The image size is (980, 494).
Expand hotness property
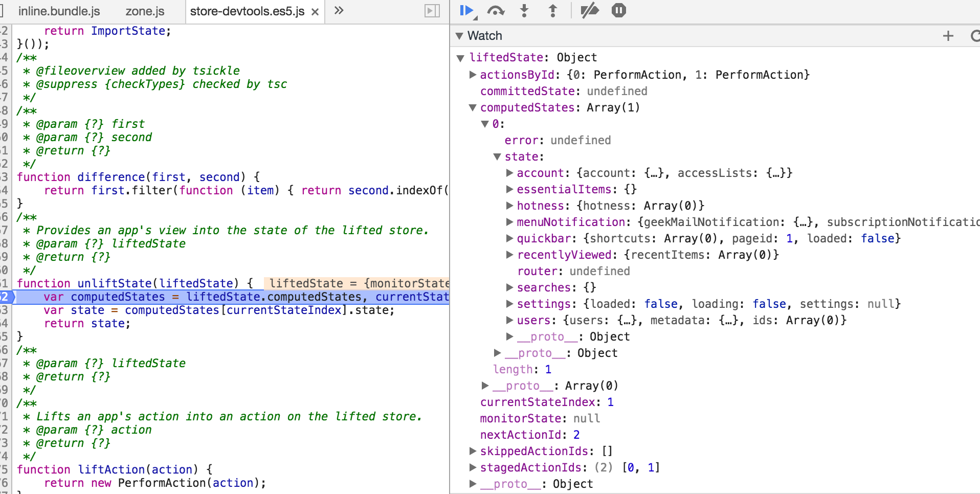coord(509,206)
